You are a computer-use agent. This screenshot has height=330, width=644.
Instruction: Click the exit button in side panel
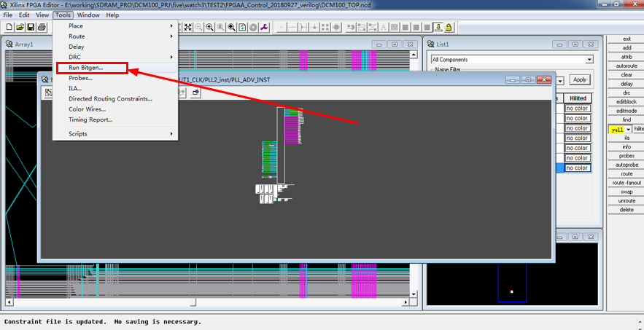coord(626,39)
